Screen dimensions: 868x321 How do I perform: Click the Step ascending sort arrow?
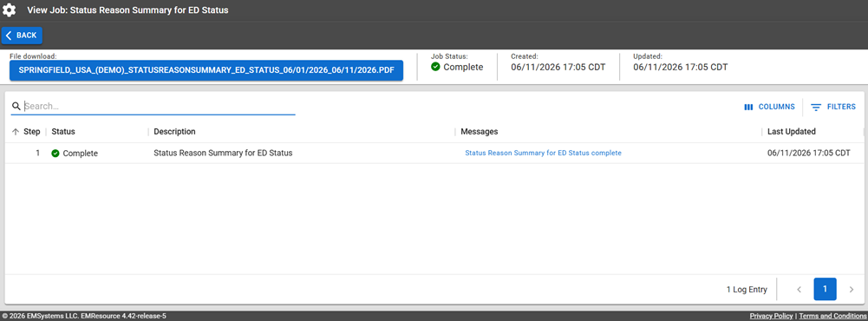[x=16, y=132]
